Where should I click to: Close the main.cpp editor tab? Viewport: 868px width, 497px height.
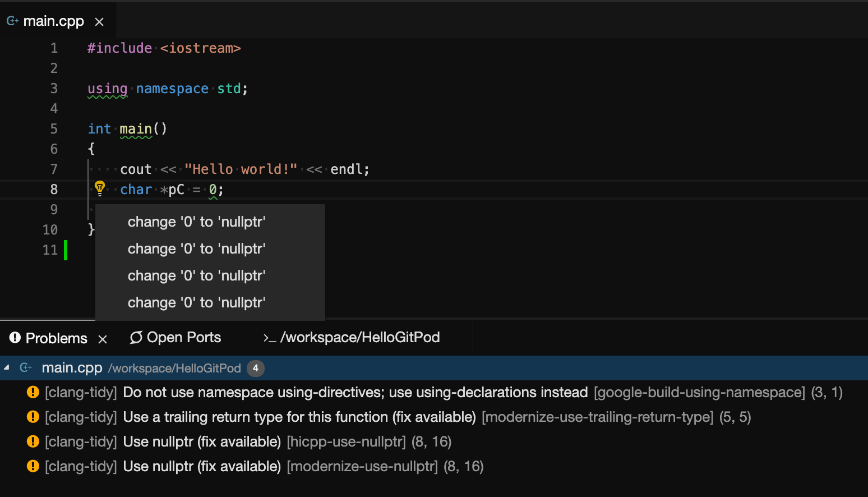[x=99, y=21]
